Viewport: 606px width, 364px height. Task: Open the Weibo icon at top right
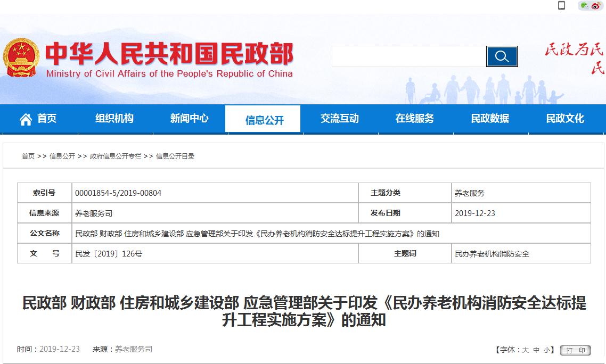(x=595, y=5)
